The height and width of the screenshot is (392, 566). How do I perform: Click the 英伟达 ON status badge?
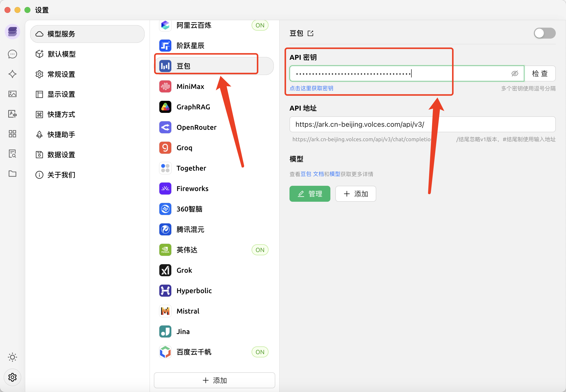[x=260, y=250]
